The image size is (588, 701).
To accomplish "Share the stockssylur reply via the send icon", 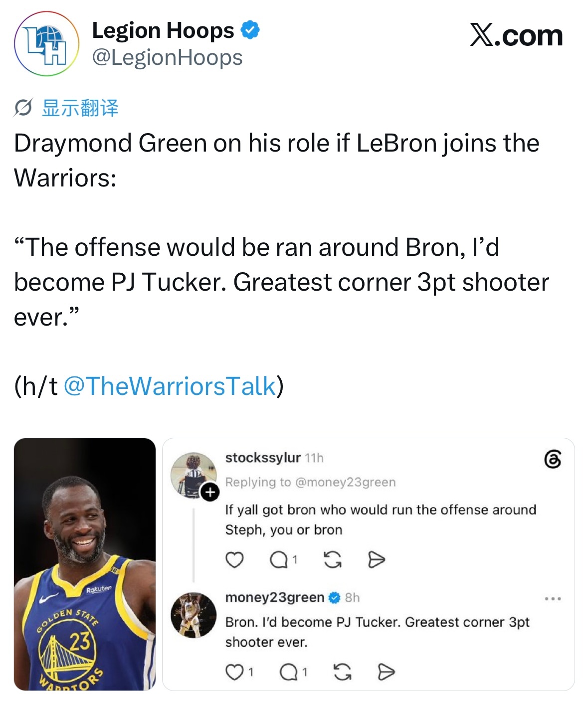I will click(x=377, y=560).
